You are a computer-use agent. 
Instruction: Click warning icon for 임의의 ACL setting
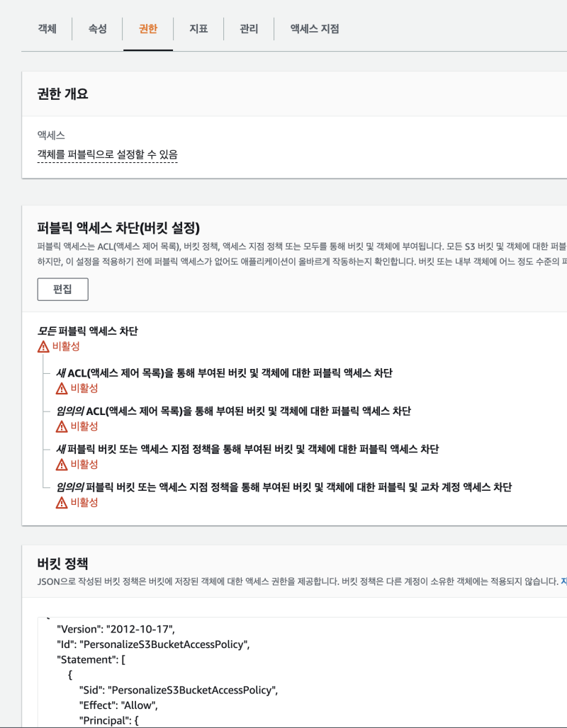coord(62,427)
